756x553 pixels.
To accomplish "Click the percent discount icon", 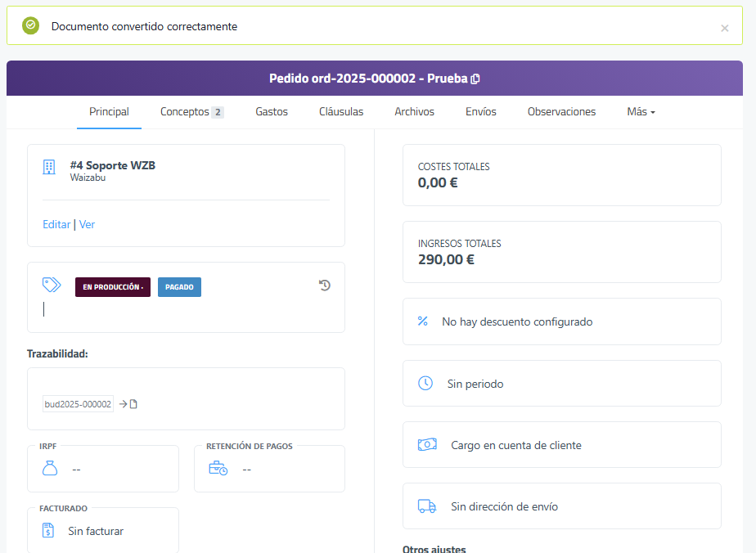I will 423,321.
